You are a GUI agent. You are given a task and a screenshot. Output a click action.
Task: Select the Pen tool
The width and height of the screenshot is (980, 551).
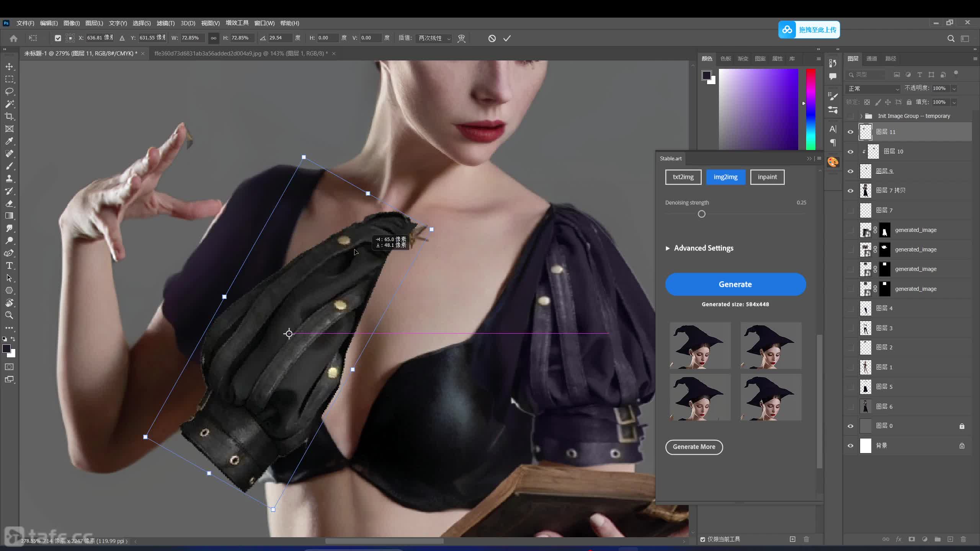[x=9, y=253]
